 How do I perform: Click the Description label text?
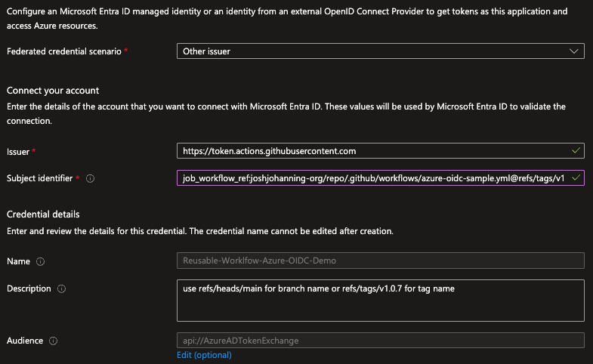pyautogui.click(x=29, y=288)
